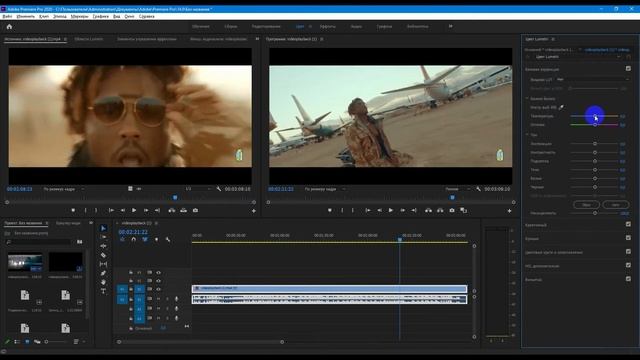This screenshot has width=640, height=360.
Task: Toggle Базовая коррекция section checkbox
Action: point(628,69)
